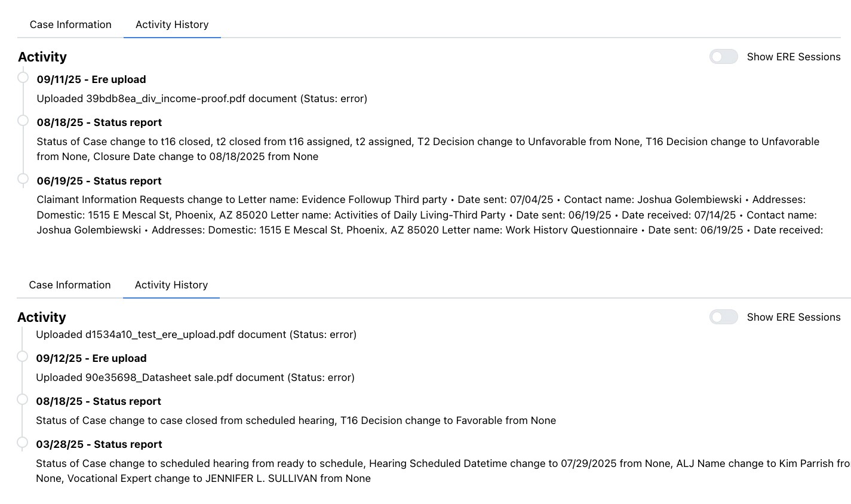The width and height of the screenshot is (851, 504).
Task: Click the timeline circle for 06/19/25 Status report
Action: [23, 178]
